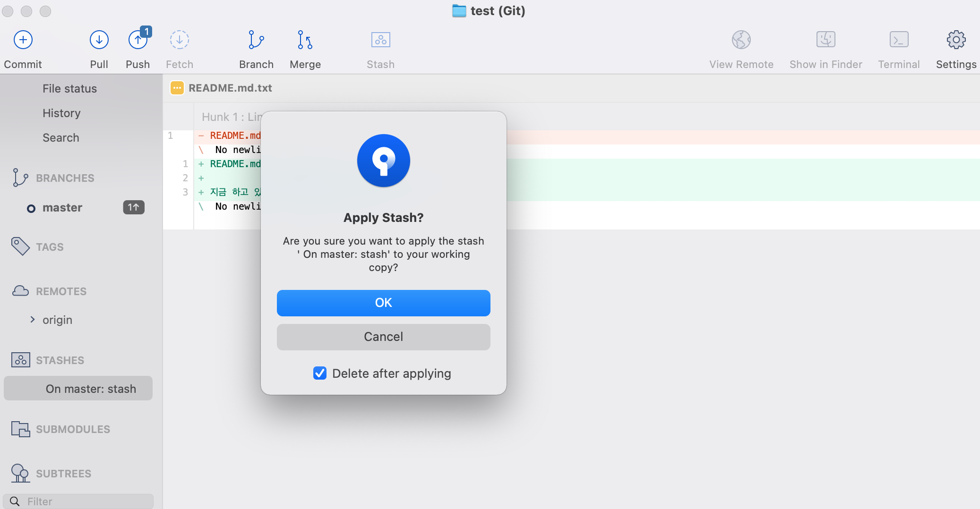This screenshot has width=980, height=509.
Task: Click the removed README.md diff line
Action: 235,136
